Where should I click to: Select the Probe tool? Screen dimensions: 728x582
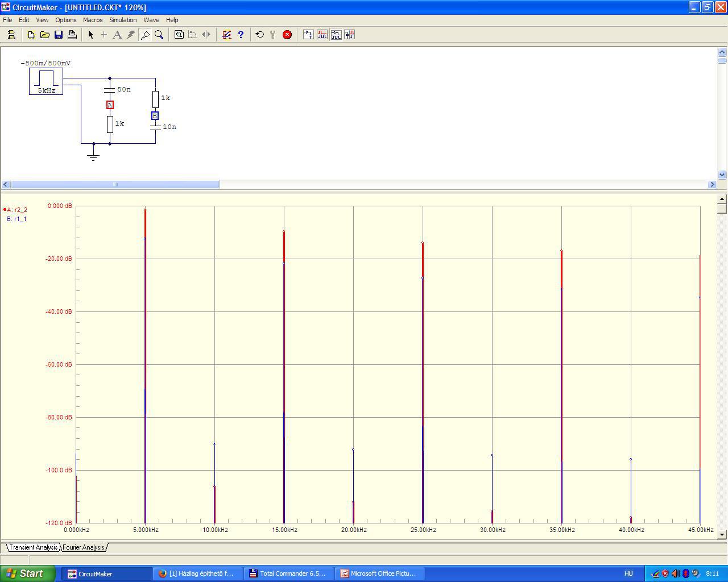(145, 35)
